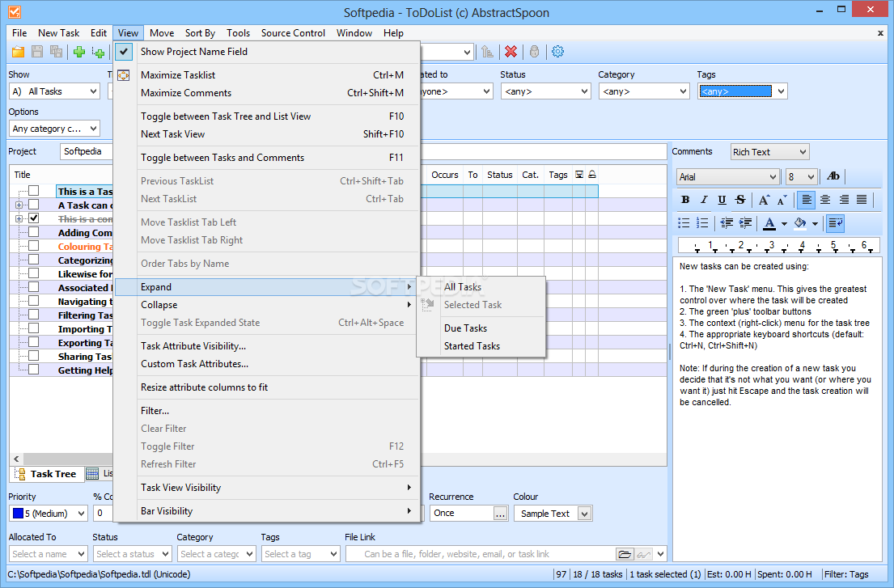Expand the completed strikethrough task node

19,219
